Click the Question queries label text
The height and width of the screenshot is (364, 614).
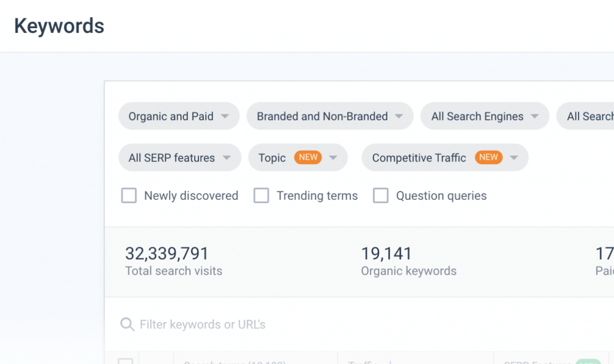[x=441, y=195]
